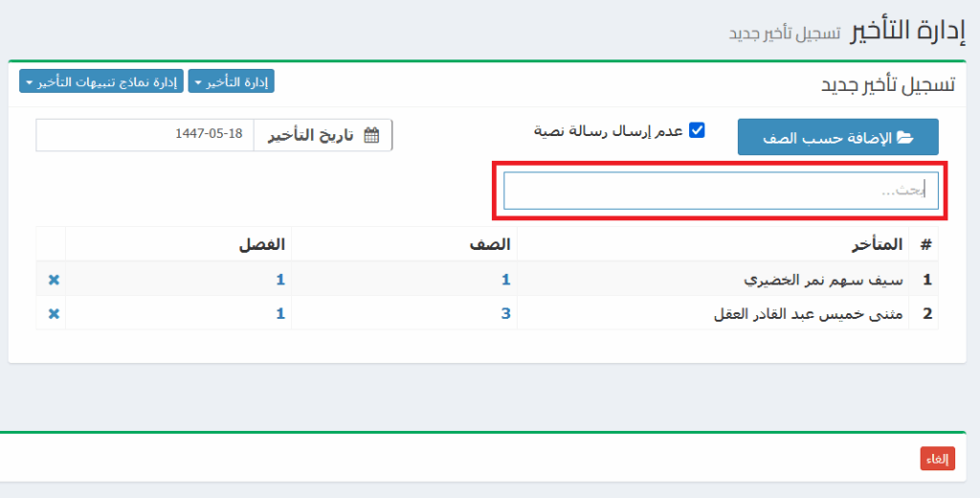This screenshot has width=980, height=498.
Task: Click the # column header
Action: coord(925,244)
